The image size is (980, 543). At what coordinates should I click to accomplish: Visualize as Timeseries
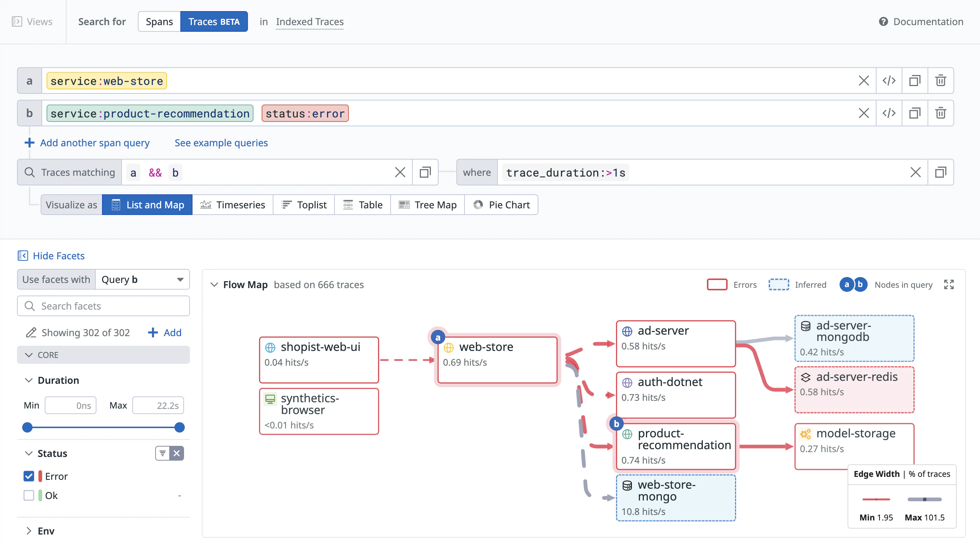(232, 205)
